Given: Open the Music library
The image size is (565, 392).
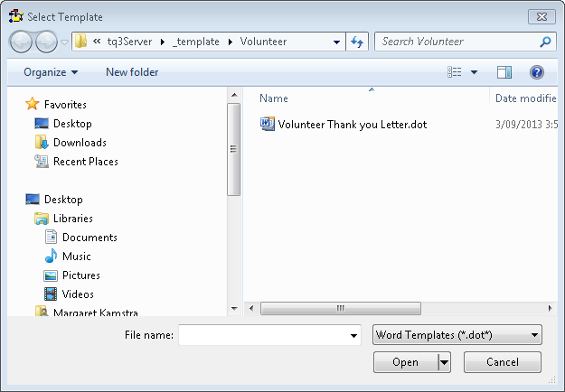Looking at the screenshot, I should 76,257.
